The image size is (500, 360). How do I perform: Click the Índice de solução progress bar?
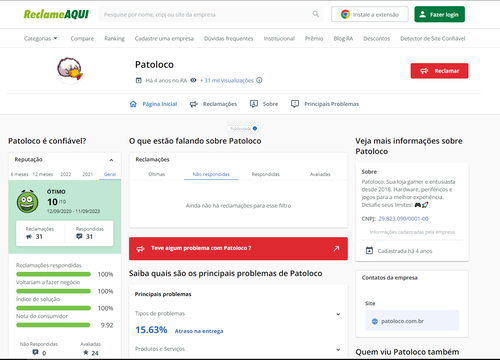point(53,308)
